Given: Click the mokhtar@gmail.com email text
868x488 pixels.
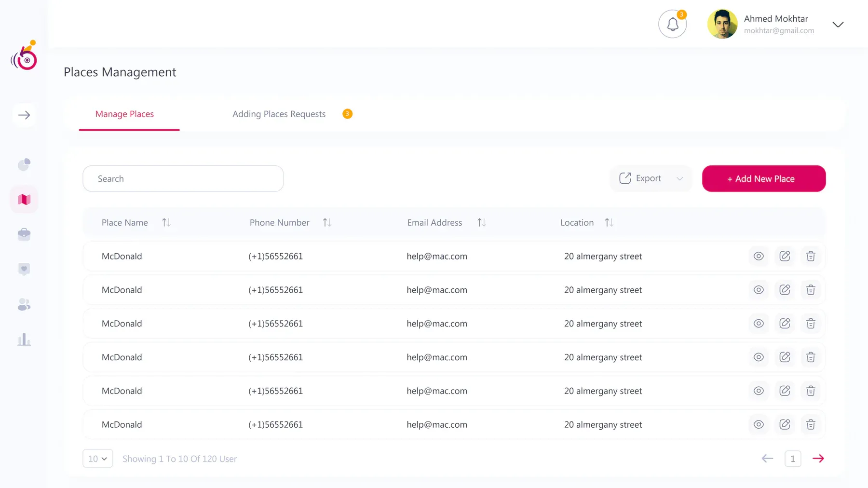Looking at the screenshot, I should (779, 30).
